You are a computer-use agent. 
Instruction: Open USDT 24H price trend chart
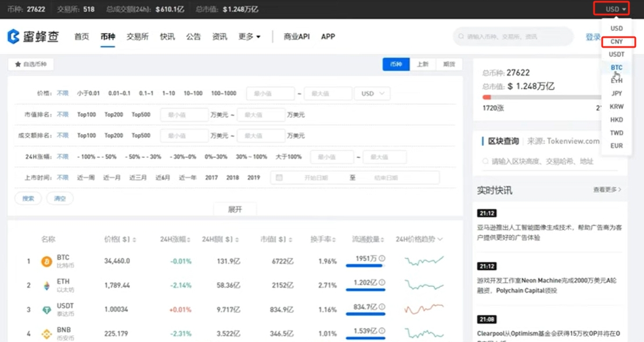[424, 309]
